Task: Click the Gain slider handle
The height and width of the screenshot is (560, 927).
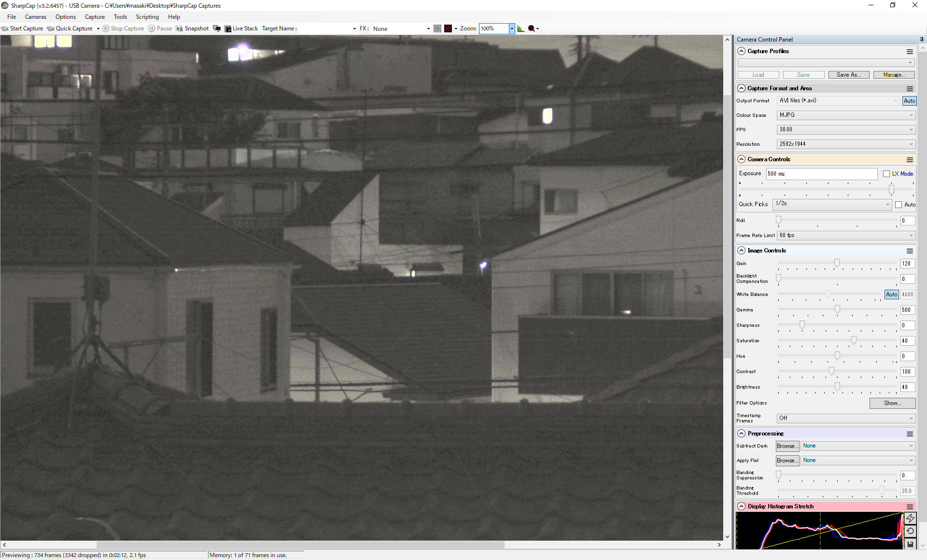Action: pos(837,263)
